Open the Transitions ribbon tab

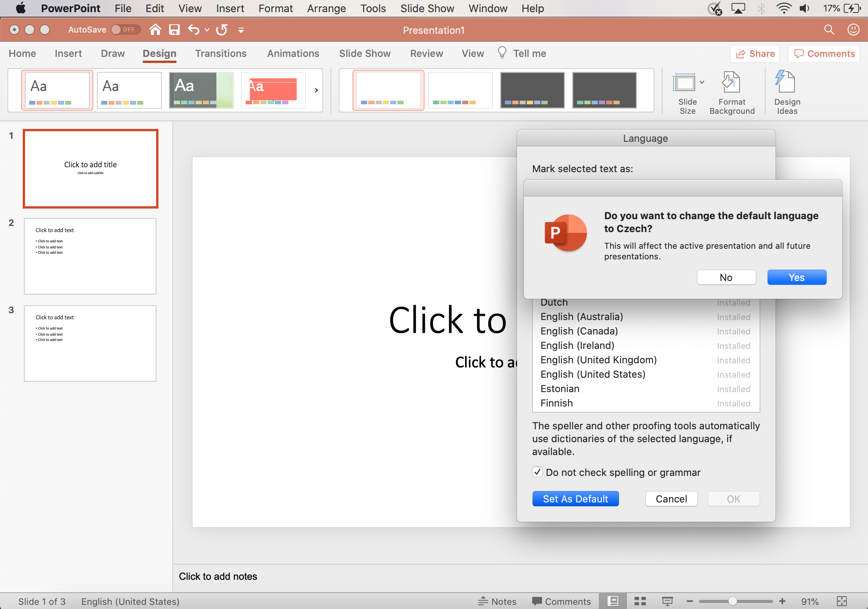[221, 53]
